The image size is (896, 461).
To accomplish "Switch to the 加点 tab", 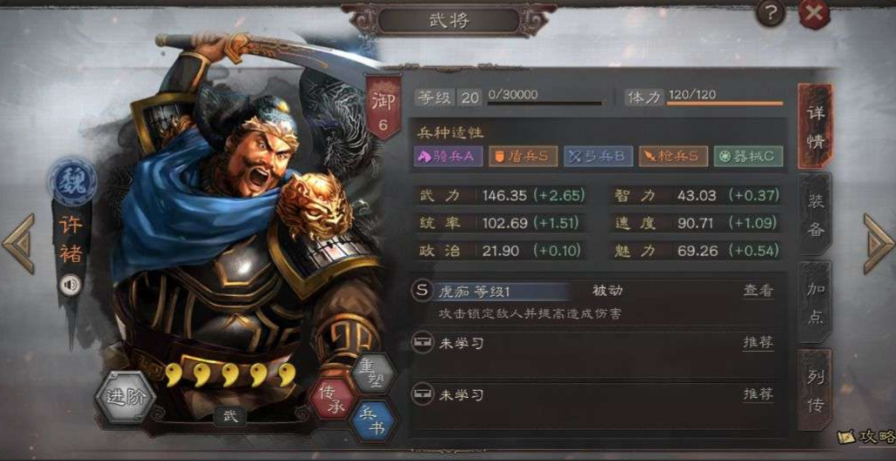I will pyautogui.click(x=815, y=302).
